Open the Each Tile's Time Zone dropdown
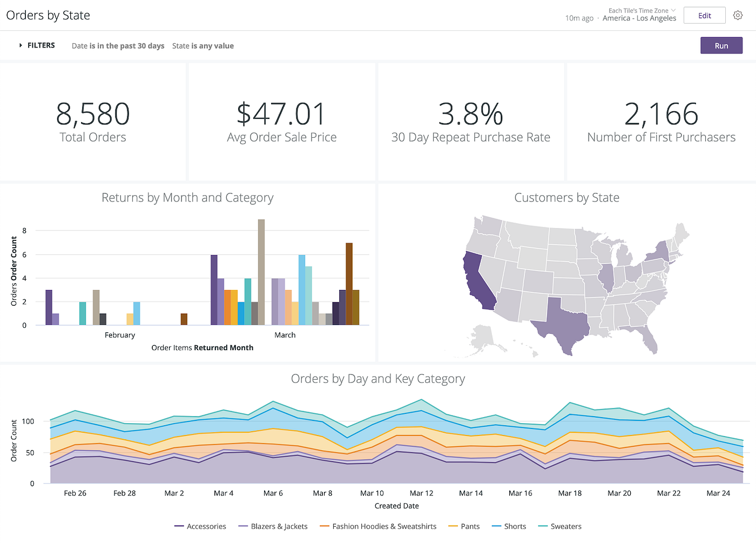Viewport: 756px width, 543px height. pos(642,10)
